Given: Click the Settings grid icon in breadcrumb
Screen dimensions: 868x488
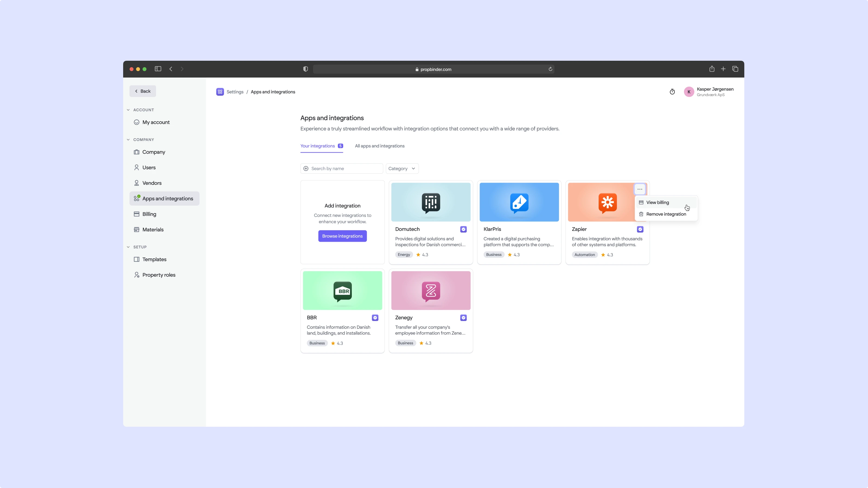Looking at the screenshot, I should [x=220, y=92].
